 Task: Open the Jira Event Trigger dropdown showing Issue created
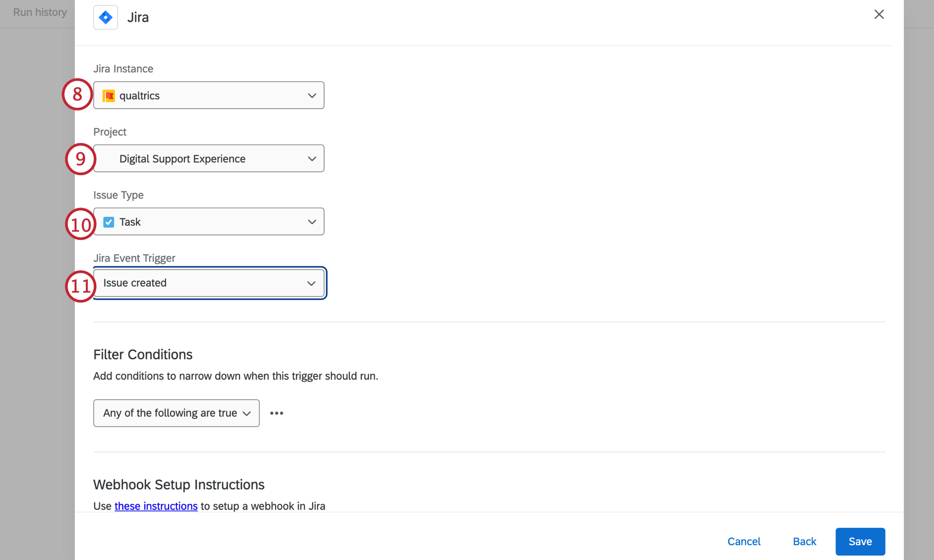209,283
